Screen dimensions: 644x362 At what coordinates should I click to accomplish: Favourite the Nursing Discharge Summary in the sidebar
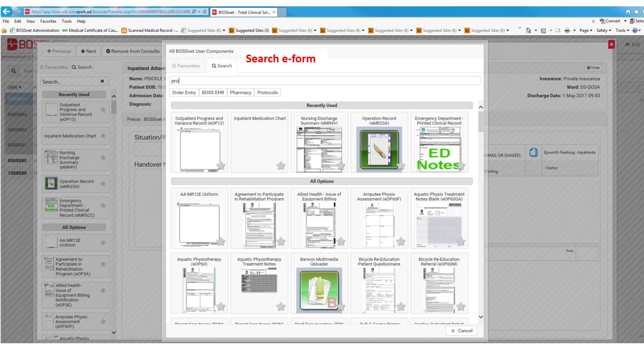[103, 158]
